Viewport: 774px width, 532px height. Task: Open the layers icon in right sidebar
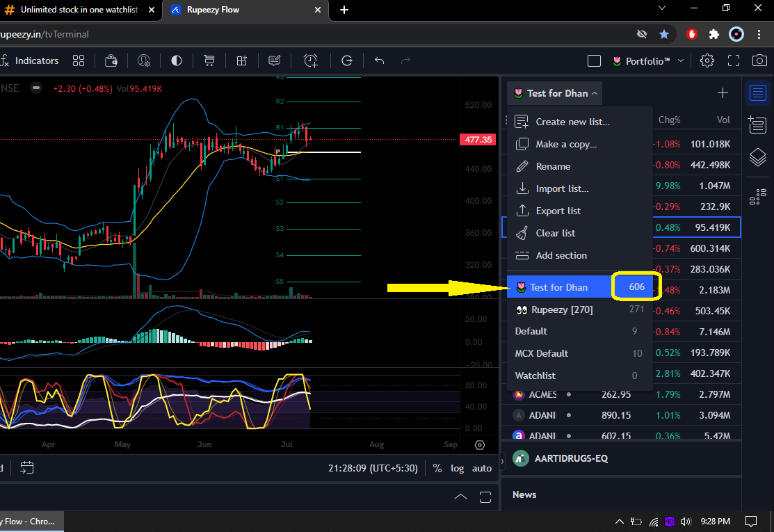coord(758,158)
